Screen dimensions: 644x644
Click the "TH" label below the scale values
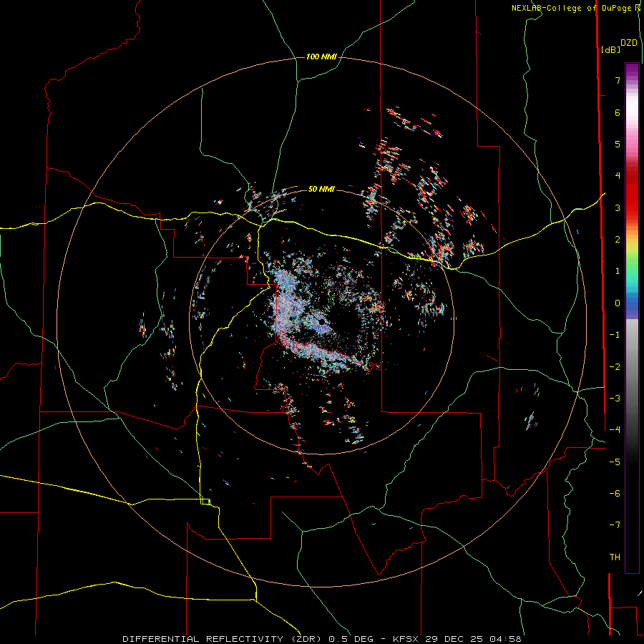coord(615,557)
